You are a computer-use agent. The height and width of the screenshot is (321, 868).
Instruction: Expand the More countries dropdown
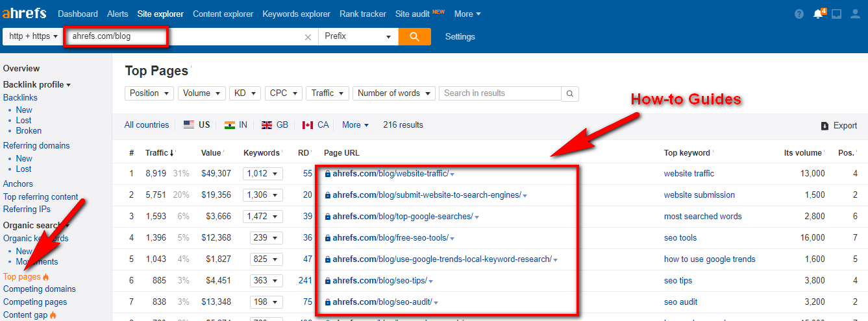355,125
